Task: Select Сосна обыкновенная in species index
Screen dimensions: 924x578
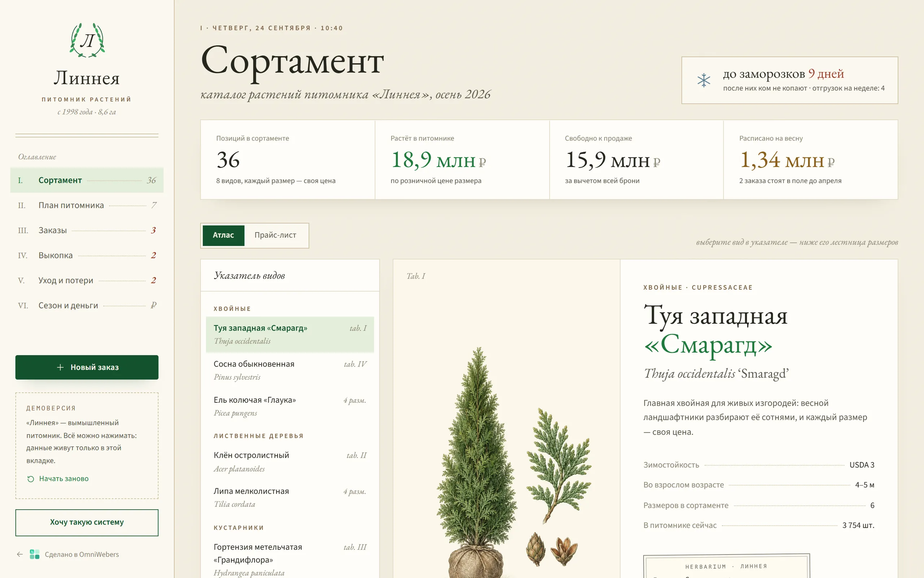Action: pos(290,370)
